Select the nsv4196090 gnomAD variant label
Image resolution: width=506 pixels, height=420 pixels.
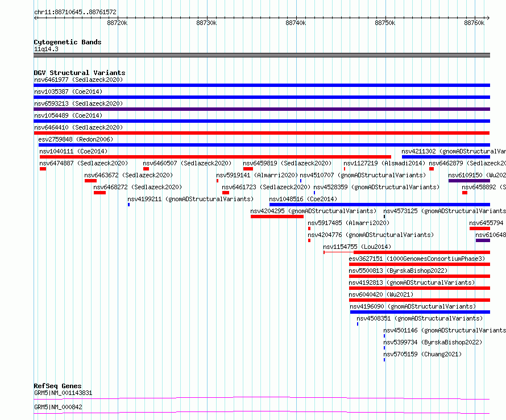[413, 306]
